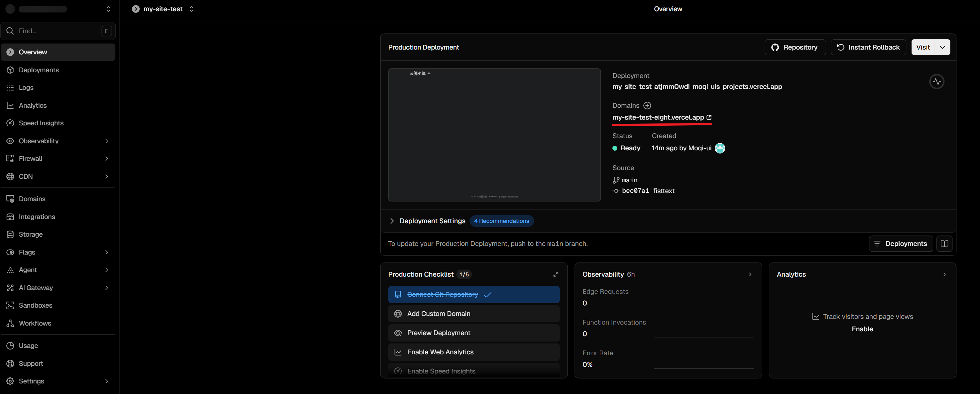Image resolution: width=980 pixels, height=394 pixels.
Task: Click the Observability eye icon in the sidebar
Action: [10, 141]
